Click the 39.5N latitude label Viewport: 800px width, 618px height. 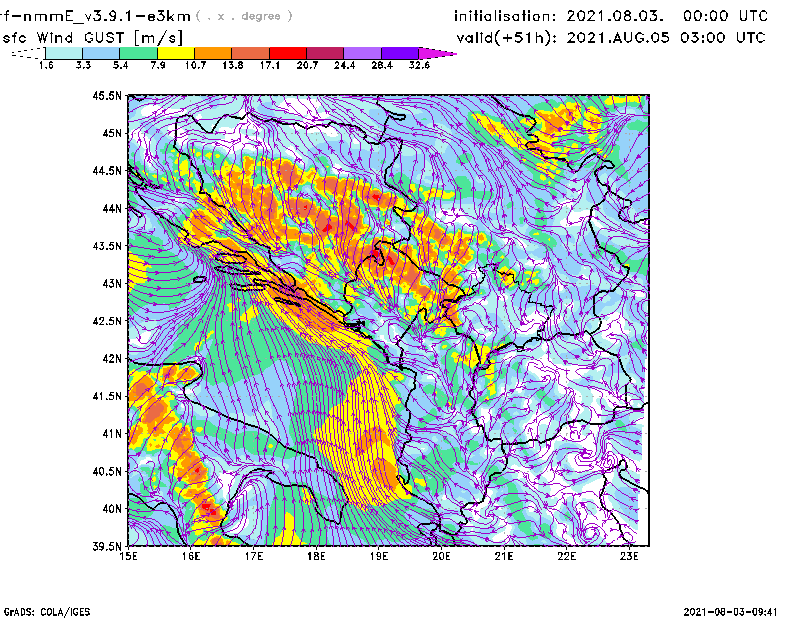point(107,547)
